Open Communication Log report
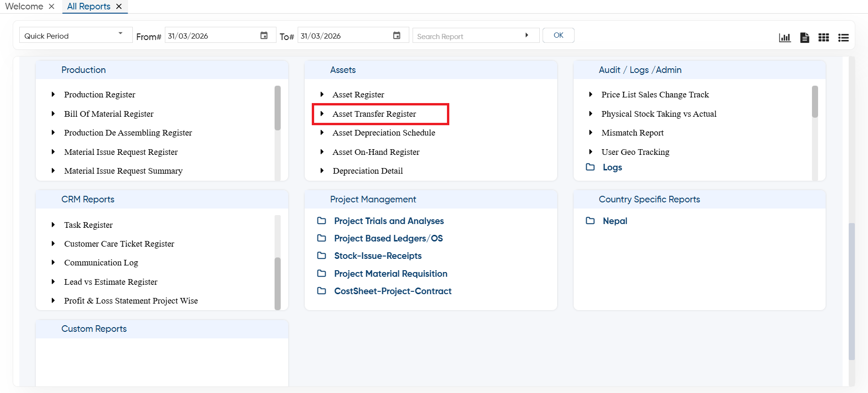This screenshot has height=393, width=868. pyautogui.click(x=101, y=263)
